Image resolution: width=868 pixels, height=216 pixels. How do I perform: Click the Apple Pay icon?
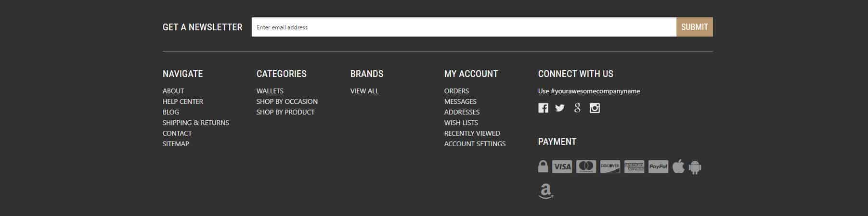(x=678, y=166)
